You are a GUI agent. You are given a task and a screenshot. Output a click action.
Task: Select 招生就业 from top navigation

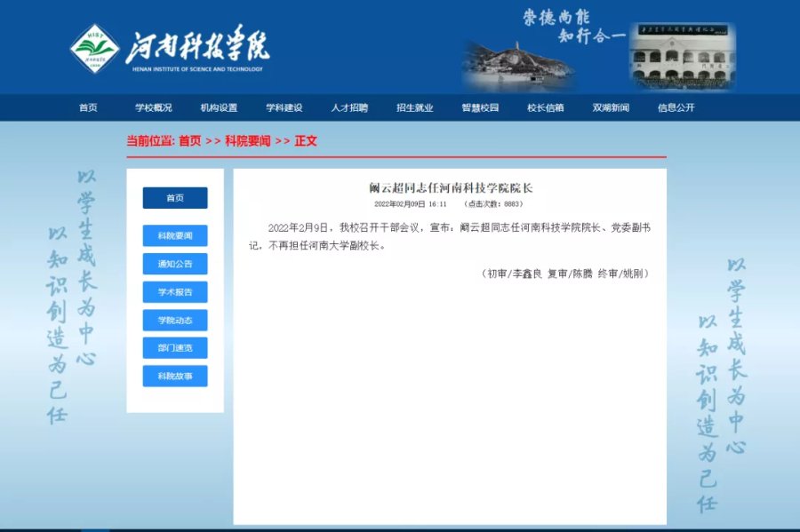(x=415, y=108)
